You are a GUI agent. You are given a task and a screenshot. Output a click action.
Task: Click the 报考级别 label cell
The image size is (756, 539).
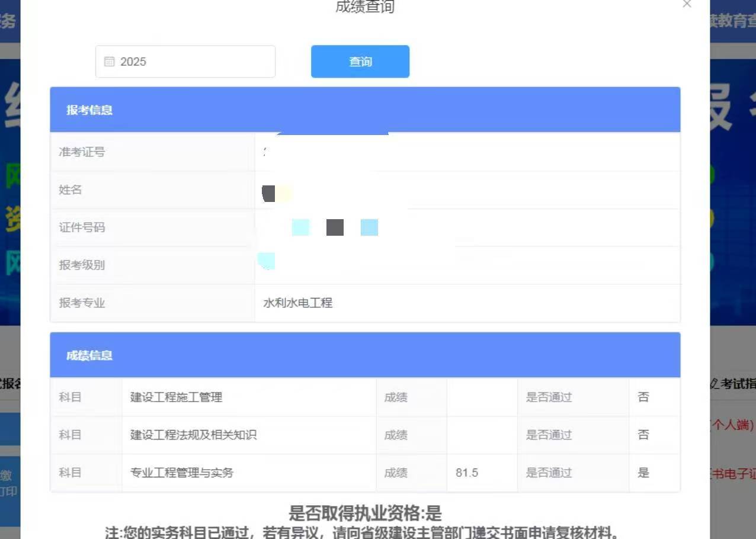[153, 265]
